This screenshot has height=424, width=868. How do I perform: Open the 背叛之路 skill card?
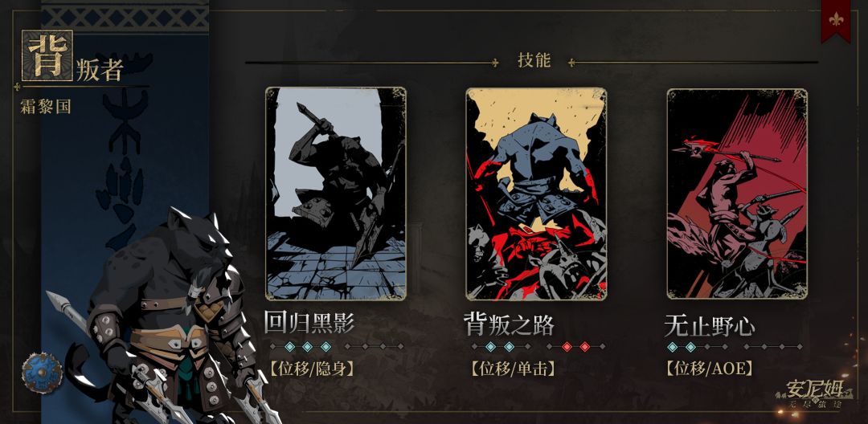click(x=536, y=194)
